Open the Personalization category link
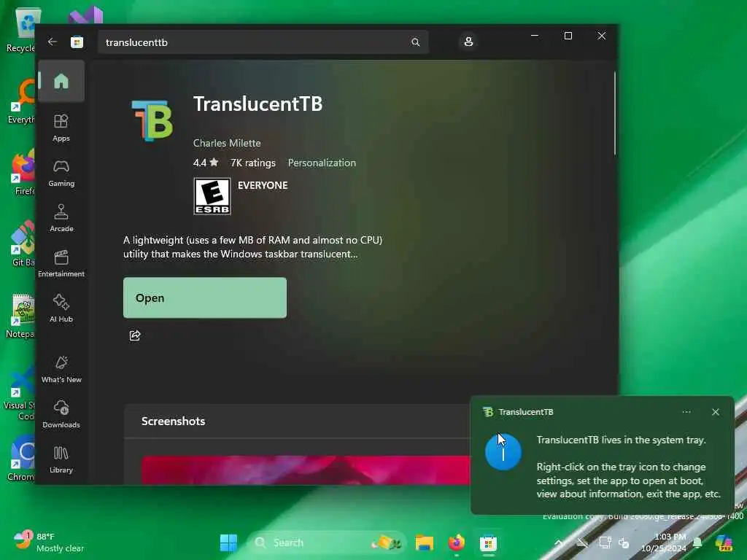The image size is (747, 560). click(322, 163)
